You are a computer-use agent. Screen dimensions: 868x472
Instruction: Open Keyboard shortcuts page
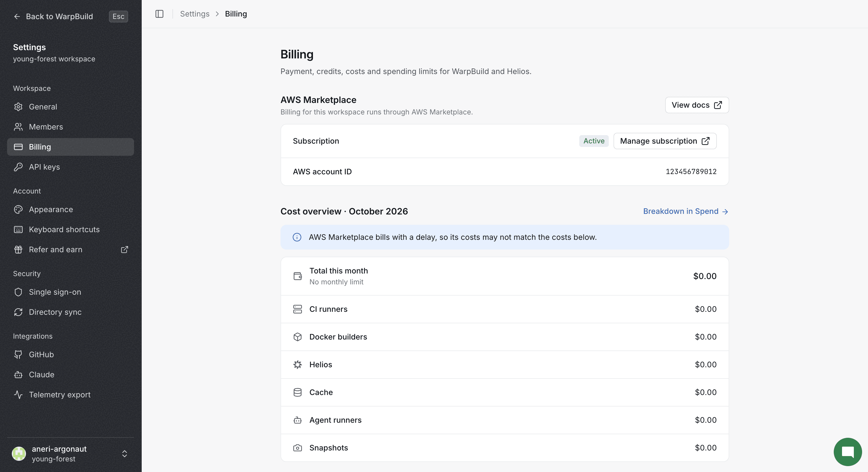click(x=71, y=230)
